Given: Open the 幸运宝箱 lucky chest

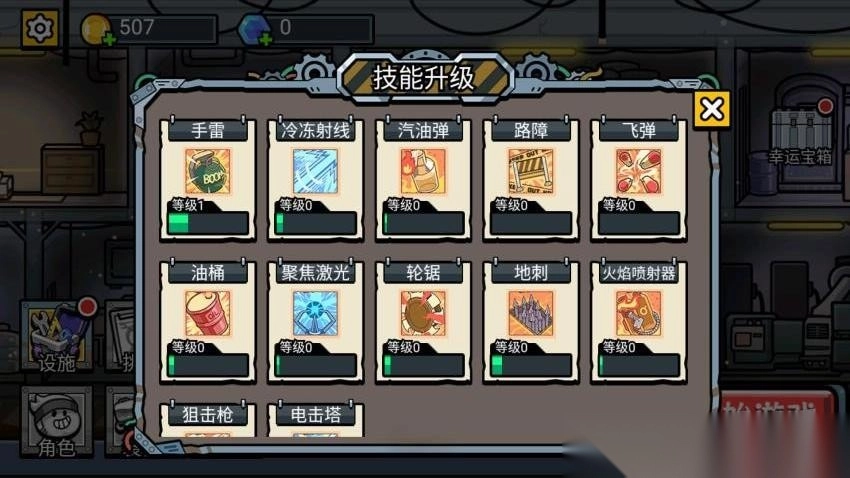Looking at the screenshot, I should tap(801, 129).
